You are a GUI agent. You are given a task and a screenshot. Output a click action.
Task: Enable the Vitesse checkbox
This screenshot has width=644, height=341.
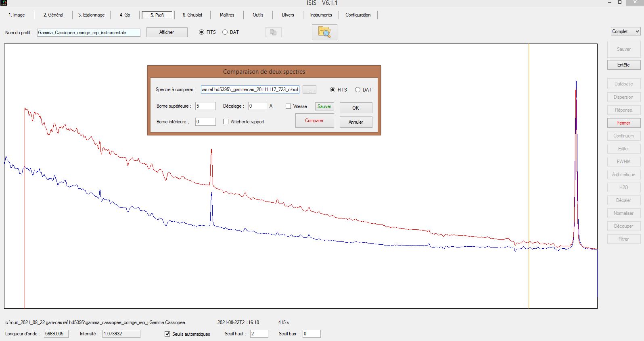tap(288, 106)
